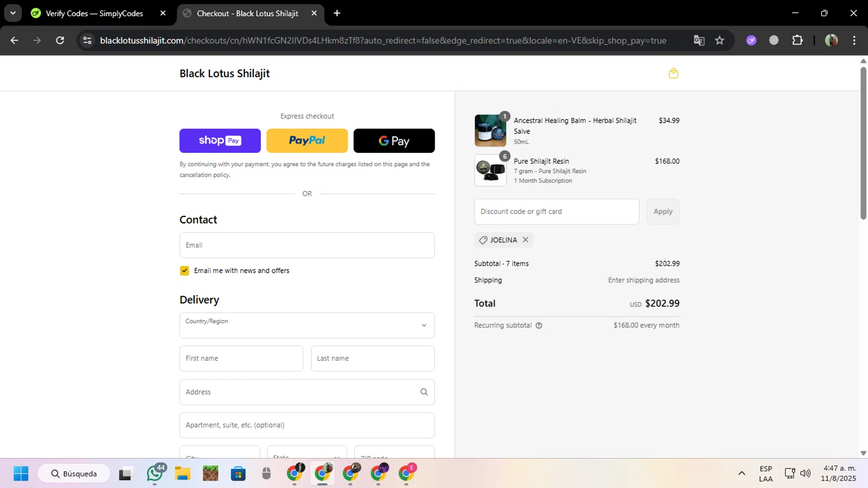Go back to previous page

point(14,41)
